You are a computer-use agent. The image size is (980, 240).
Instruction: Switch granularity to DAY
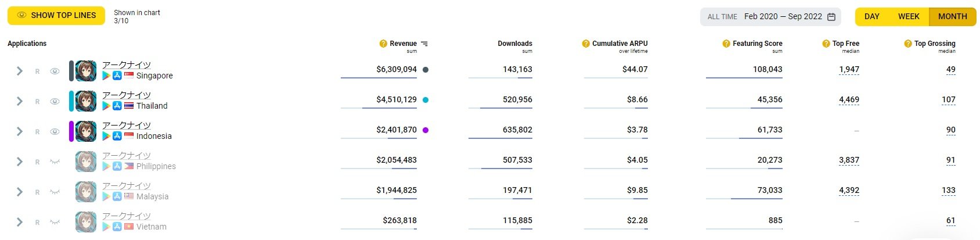[871, 17]
